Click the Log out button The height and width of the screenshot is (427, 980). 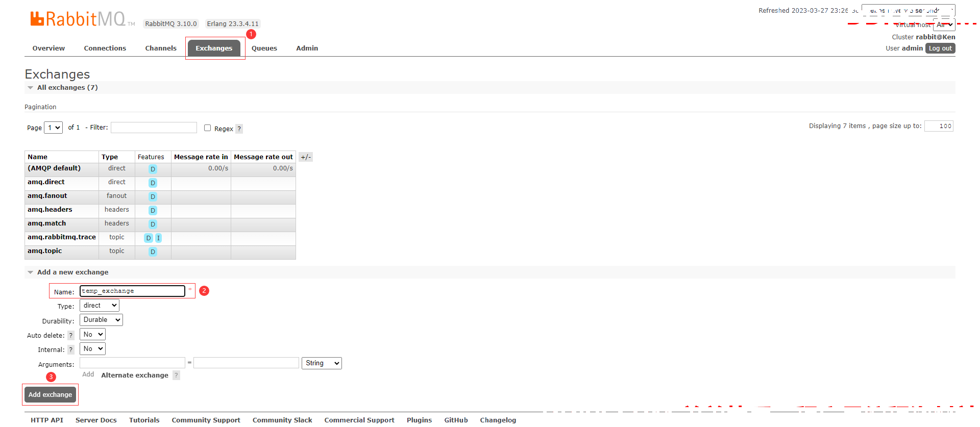pos(940,48)
